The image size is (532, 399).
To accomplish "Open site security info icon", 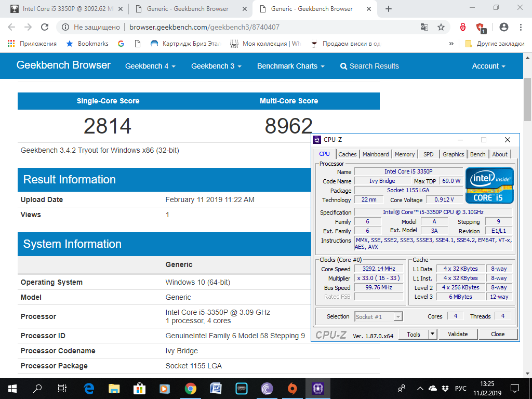I will [65, 27].
